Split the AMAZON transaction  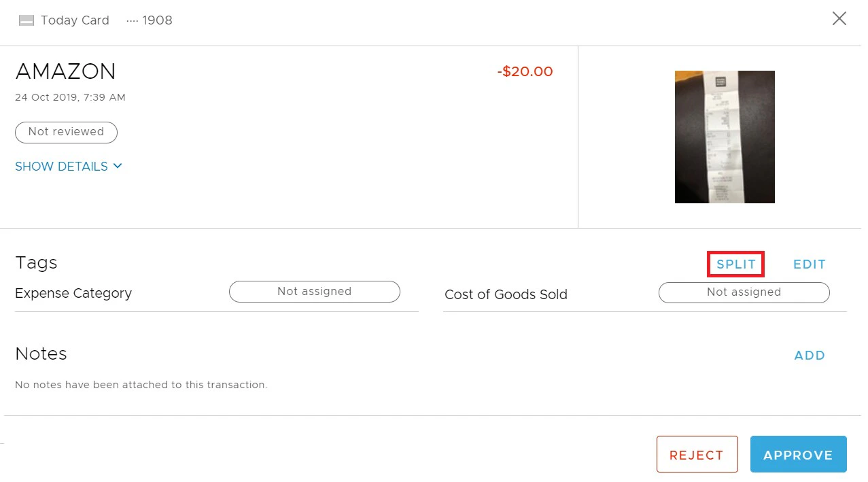point(735,264)
